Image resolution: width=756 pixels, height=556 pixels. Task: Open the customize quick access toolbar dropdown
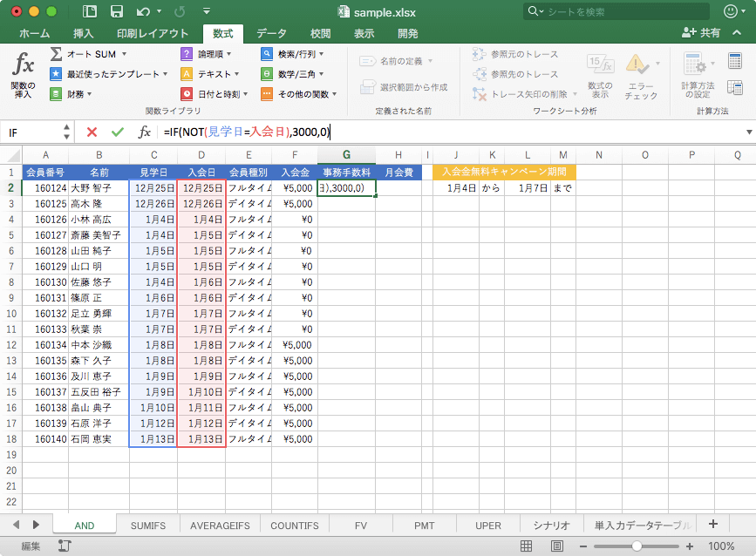207,11
